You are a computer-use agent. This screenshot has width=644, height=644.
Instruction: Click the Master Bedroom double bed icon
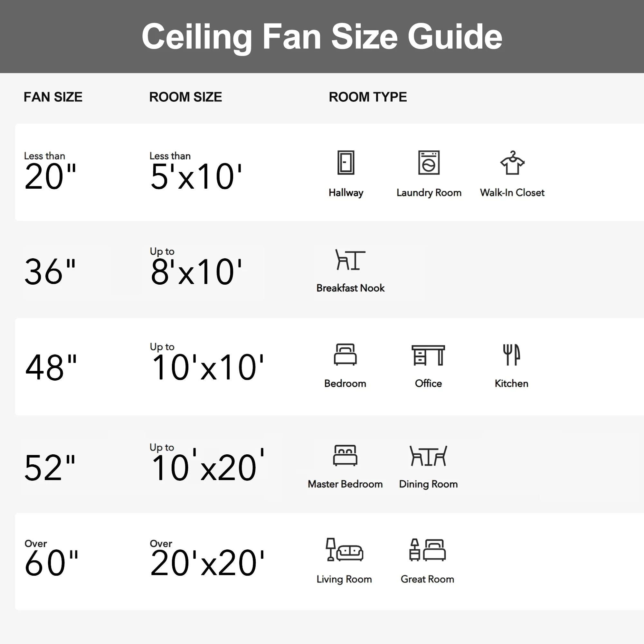tap(345, 455)
